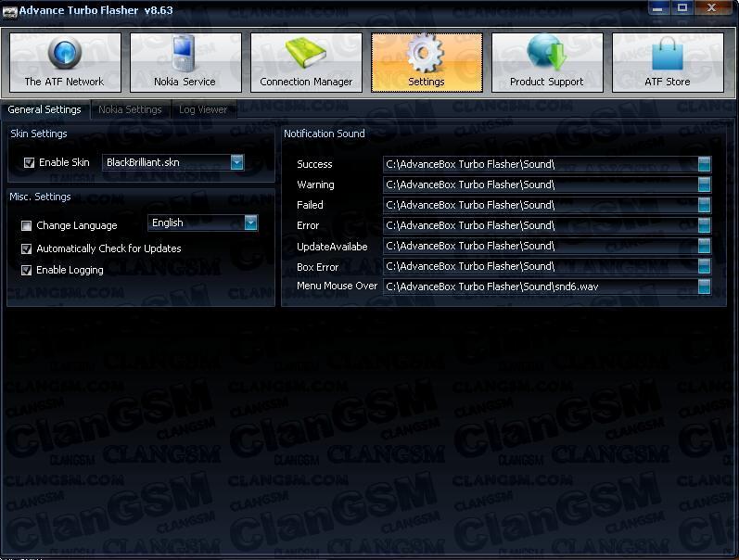Toggle Automatically Check for Updates
The image size is (739, 560).
point(26,248)
